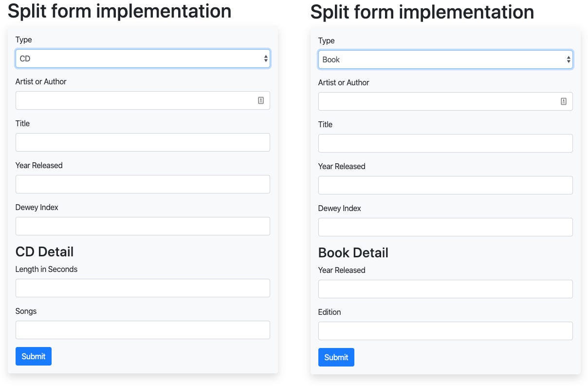Click the stepper arrows on the Book Type selector
Screen dimensions: 588x386
click(x=569, y=59)
